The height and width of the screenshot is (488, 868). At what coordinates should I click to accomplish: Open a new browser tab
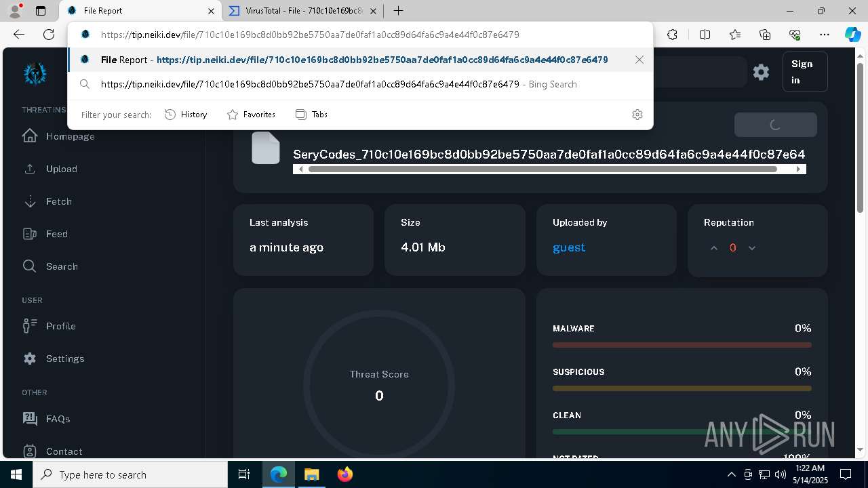pos(399,11)
